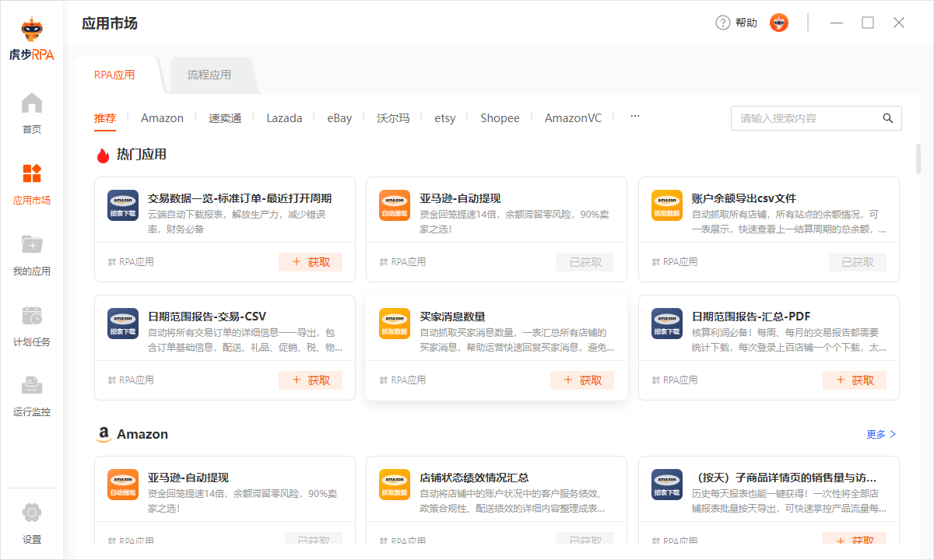
Task: Click icon of 店铺状态绩效情况汇总 app
Action: click(395, 485)
